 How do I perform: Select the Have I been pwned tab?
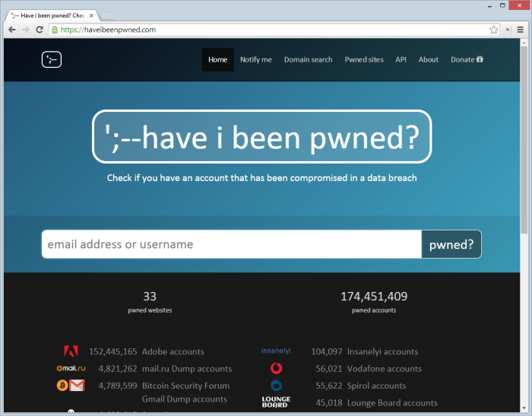(52, 16)
